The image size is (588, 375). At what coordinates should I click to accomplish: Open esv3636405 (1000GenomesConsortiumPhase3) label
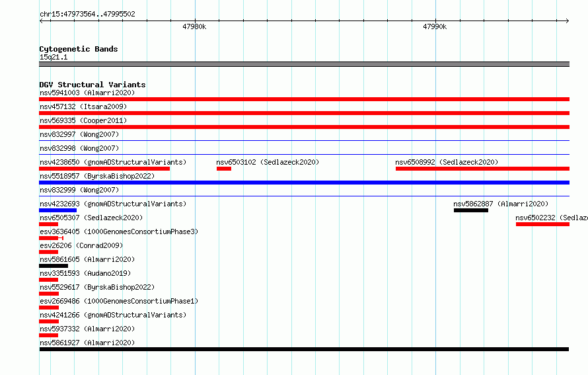click(x=119, y=231)
